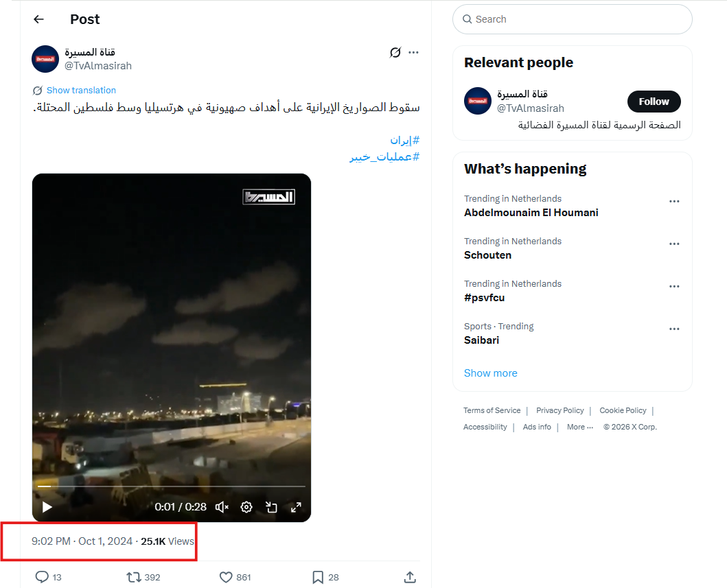Screen dimensions: 727x588
Task: Bookmark this post
Action: [318, 577]
